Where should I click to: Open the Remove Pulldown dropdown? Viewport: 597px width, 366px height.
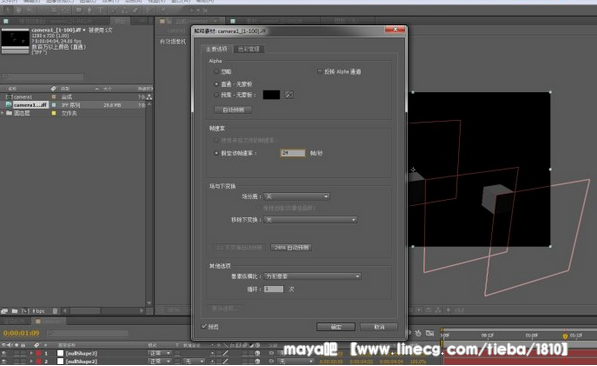click(x=310, y=220)
